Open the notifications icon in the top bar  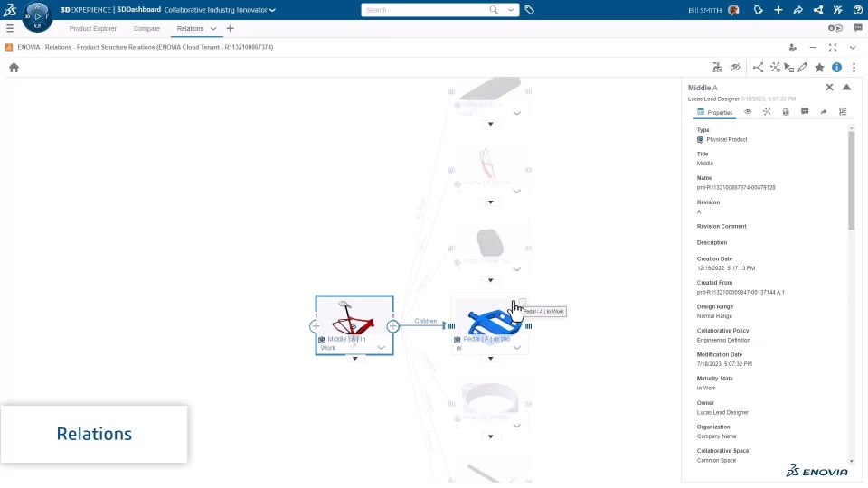coord(758,10)
